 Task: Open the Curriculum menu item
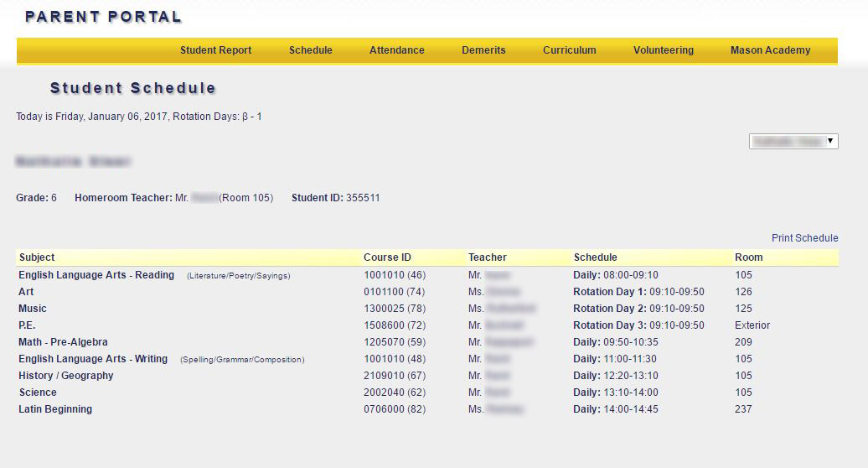tap(569, 50)
